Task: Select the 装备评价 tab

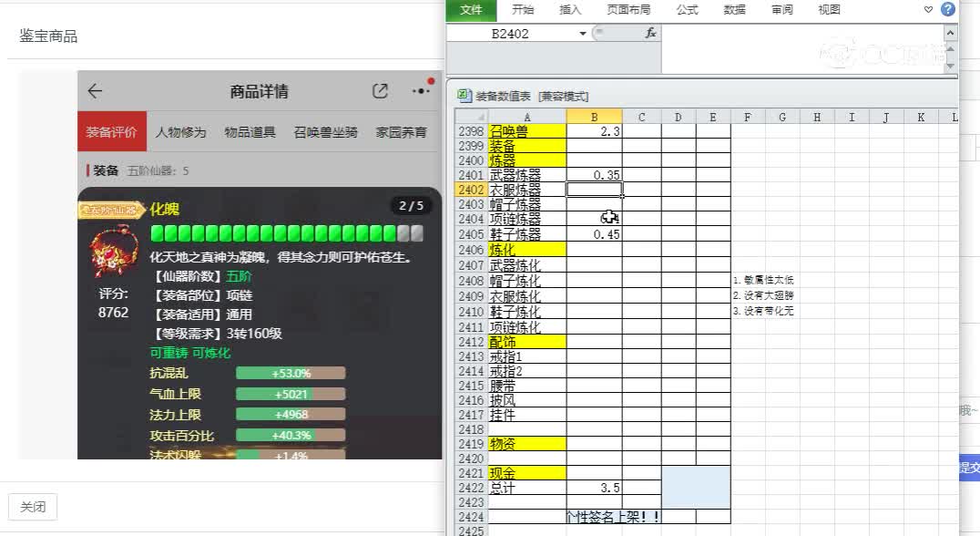Action: tap(112, 131)
